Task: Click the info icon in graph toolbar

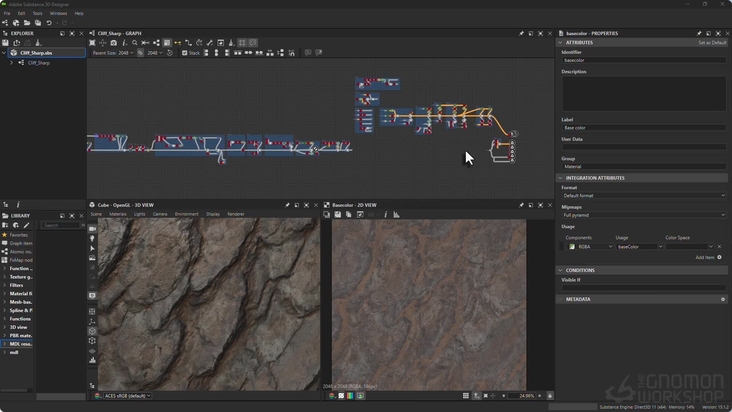Action: 124,43
